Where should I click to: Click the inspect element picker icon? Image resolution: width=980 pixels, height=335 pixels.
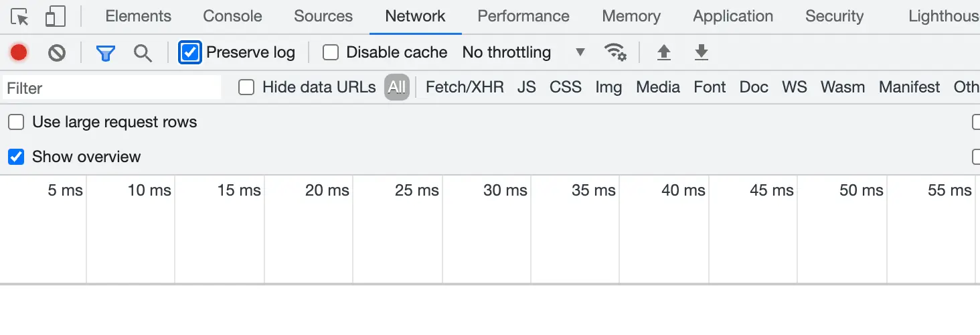[20, 17]
